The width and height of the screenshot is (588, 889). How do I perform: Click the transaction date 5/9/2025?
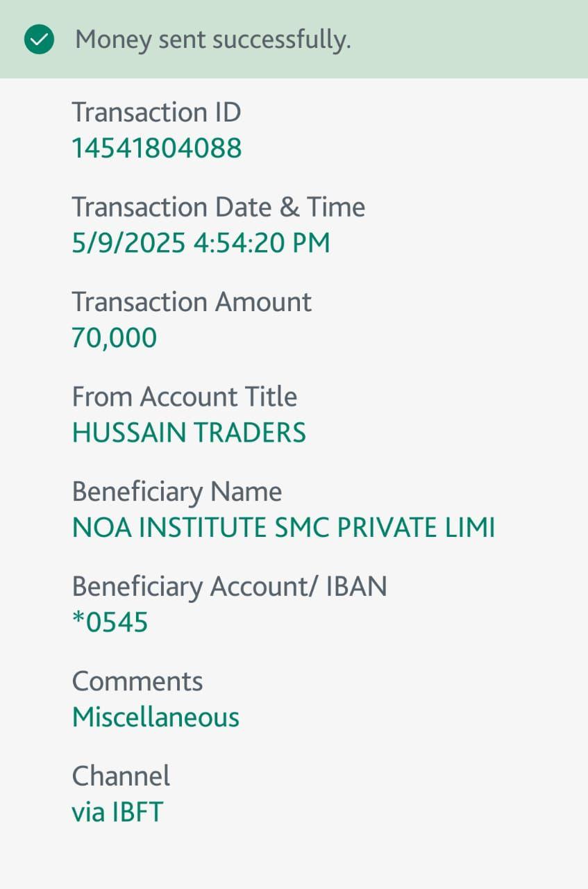(128, 243)
